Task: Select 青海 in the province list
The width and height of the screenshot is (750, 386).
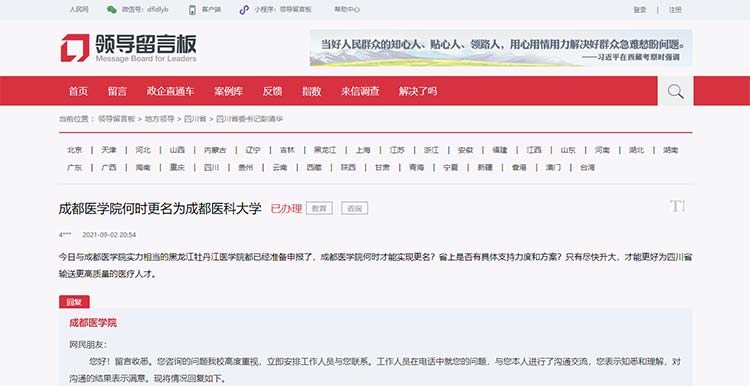Action: coord(417,167)
